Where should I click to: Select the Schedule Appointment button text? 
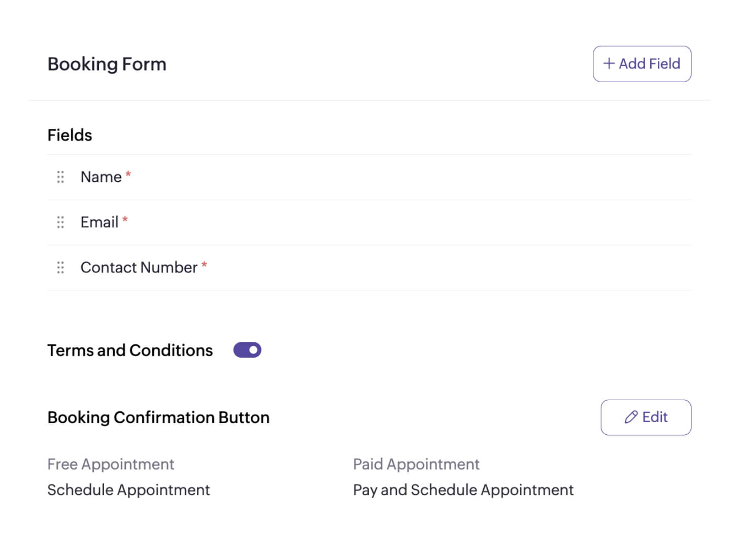[x=128, y=490]
